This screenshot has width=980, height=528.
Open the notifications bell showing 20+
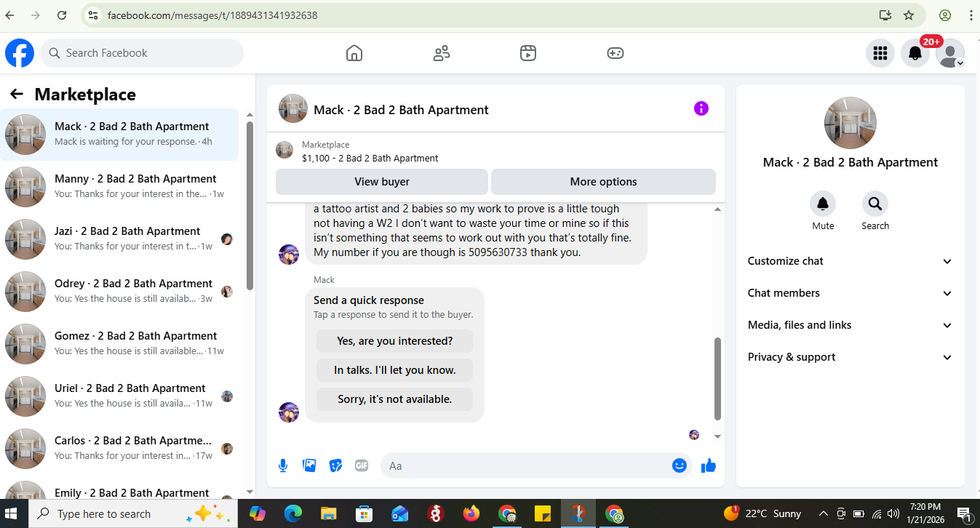point(915,53)
